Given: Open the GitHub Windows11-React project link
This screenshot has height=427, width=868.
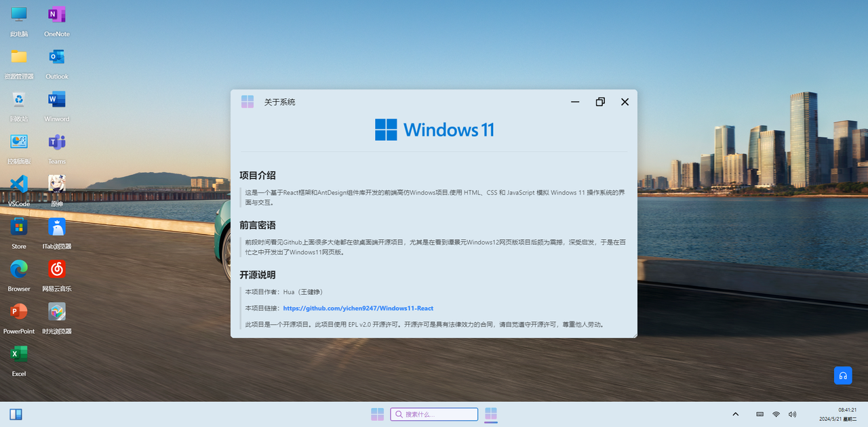Looking at the screenshot, I should [x=358, y=308].
